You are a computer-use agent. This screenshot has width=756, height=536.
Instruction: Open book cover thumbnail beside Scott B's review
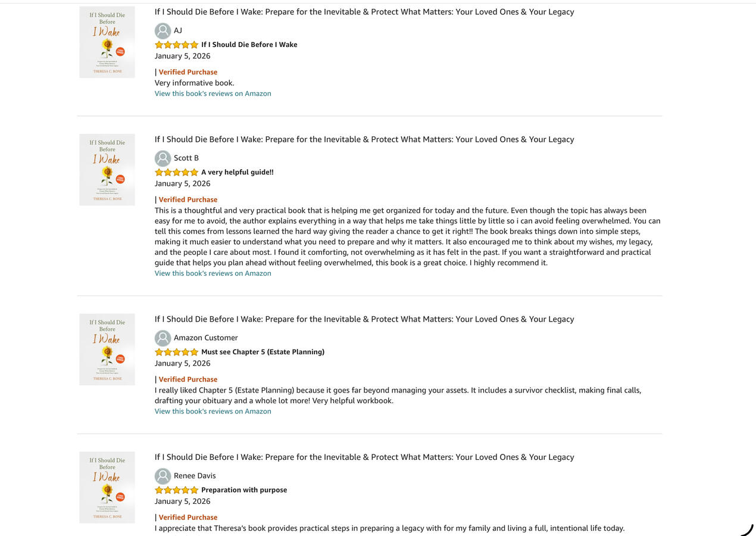107,170
